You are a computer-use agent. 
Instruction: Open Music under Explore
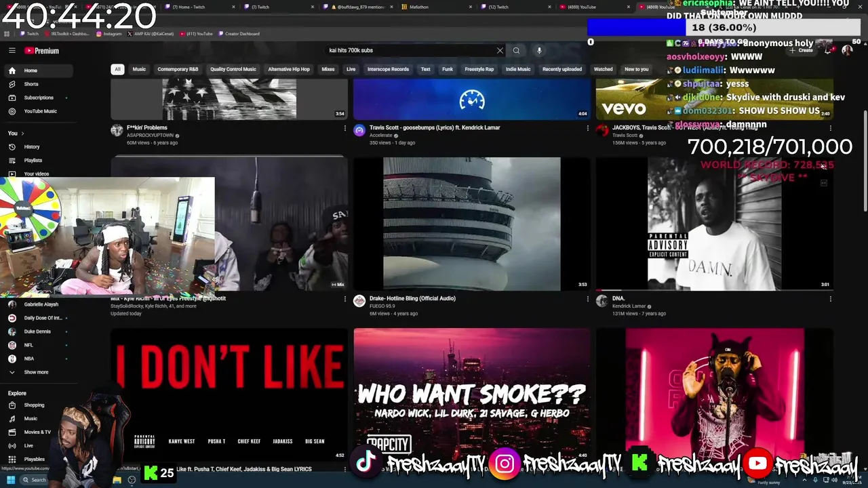point(31,419)
